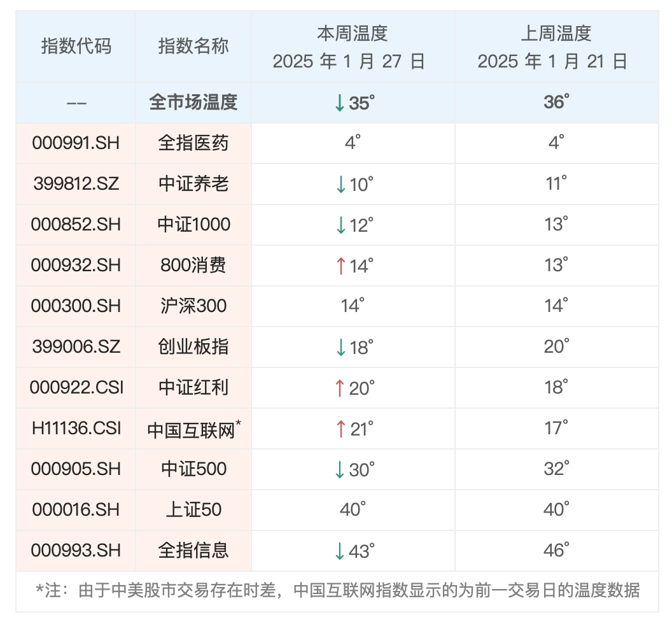Click 创业板指 this-week value 18°
Screen dimensions: 672x624
(354, 348)
